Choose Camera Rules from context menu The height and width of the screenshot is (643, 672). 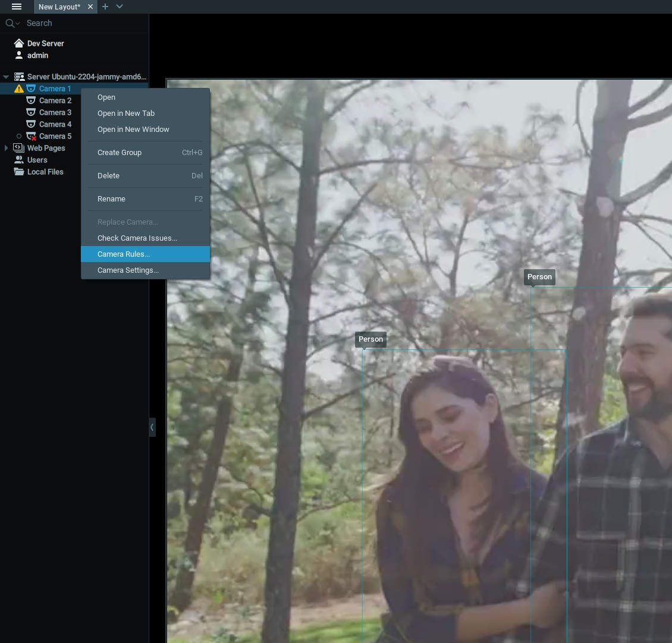tap(124, 254)
